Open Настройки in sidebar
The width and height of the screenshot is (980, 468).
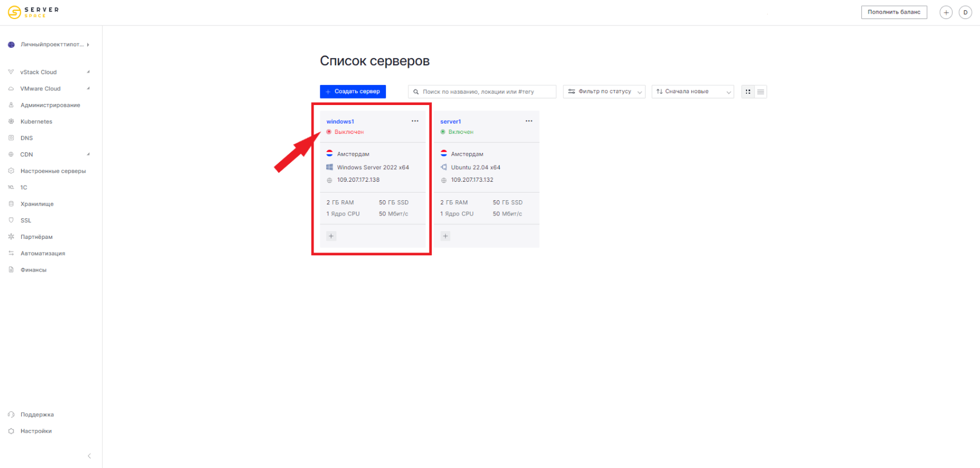pos(36,431)
